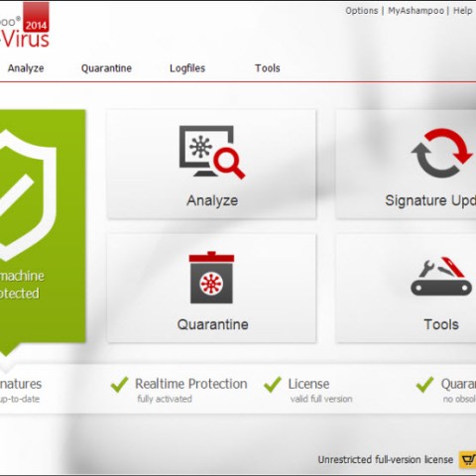476x476 pixels.
Task: Click the red 2014 logo badge
Action: coord(36,17)
